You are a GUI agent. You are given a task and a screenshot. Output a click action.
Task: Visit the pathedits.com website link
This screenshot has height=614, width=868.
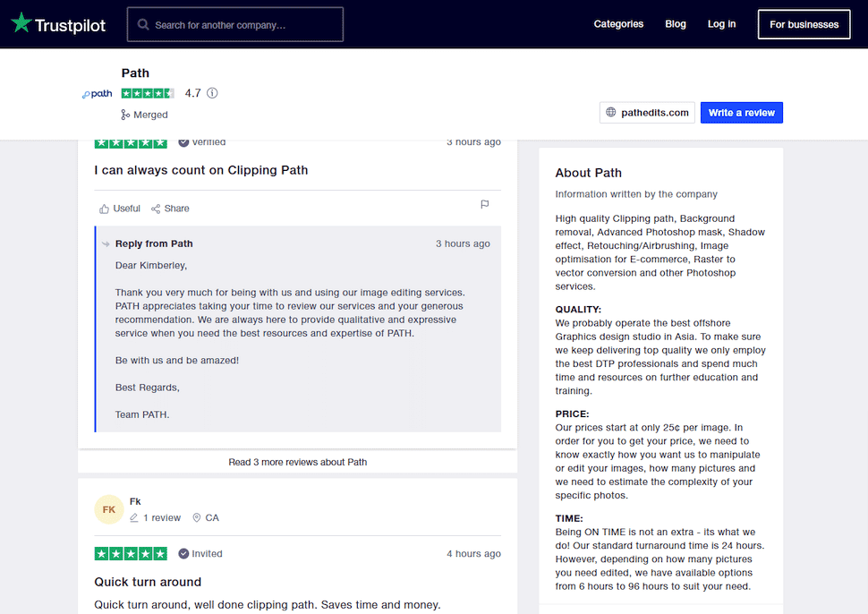click(x=655, y=113)
